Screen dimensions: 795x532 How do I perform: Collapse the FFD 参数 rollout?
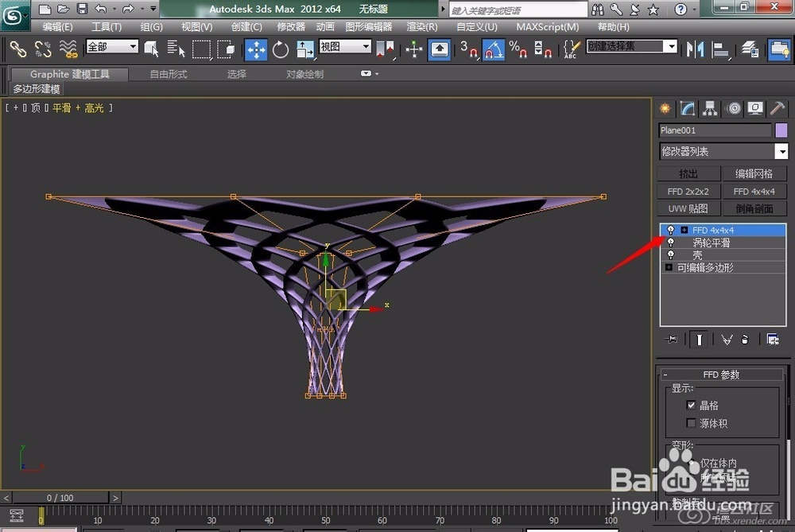coord(722,375)
